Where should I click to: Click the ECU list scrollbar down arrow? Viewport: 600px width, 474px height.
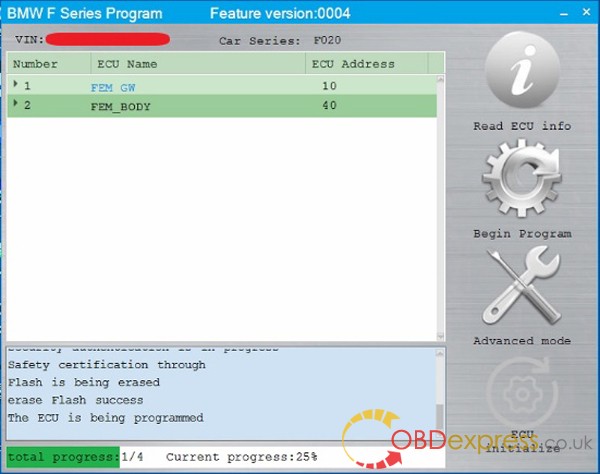[x=440, y=336]
